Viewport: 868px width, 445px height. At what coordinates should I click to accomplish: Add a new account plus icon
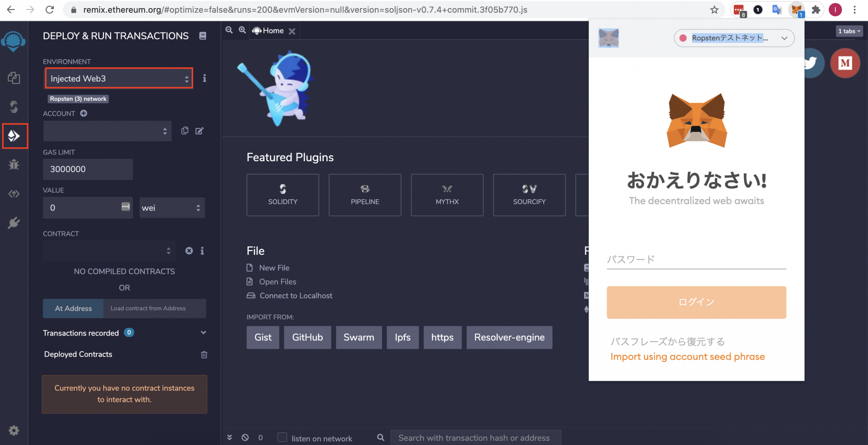pos(84,113)
